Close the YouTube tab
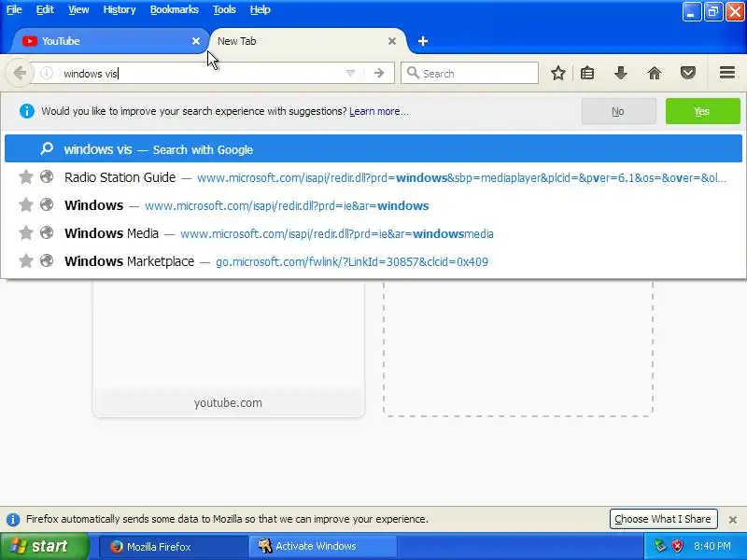747x560 pixels. [196, 41]
